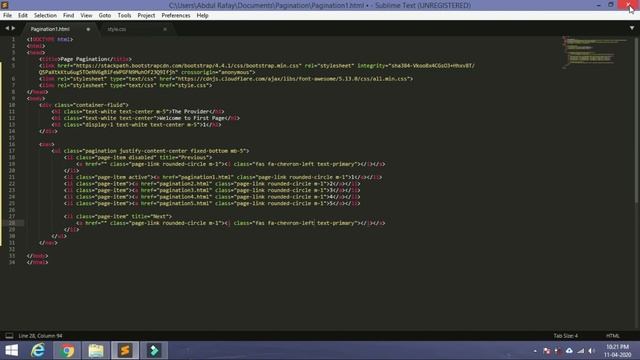Open File Explorer from taskbar
The width and height of the screenshot is (640, 360).
coord(96,351)
